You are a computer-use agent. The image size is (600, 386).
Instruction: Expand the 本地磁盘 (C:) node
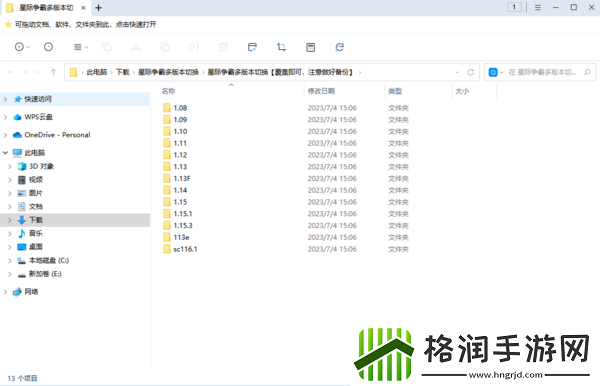(x=10, y=261)
